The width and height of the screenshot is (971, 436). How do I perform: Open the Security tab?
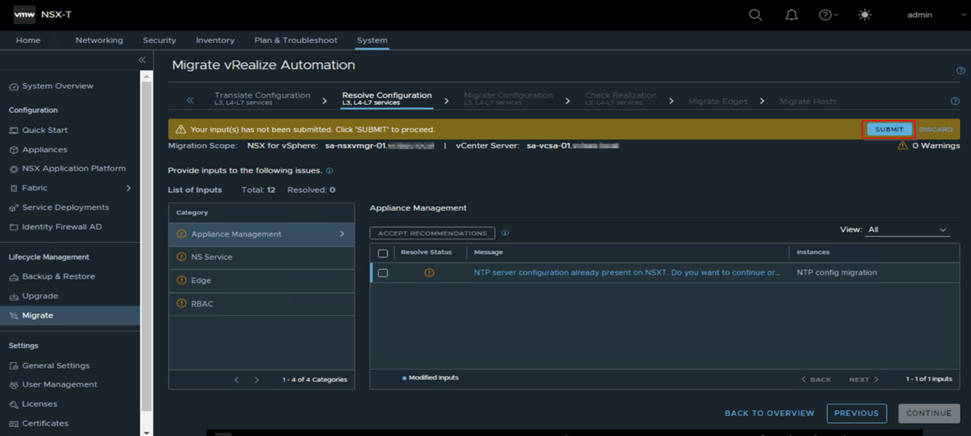tap(159, 41)
